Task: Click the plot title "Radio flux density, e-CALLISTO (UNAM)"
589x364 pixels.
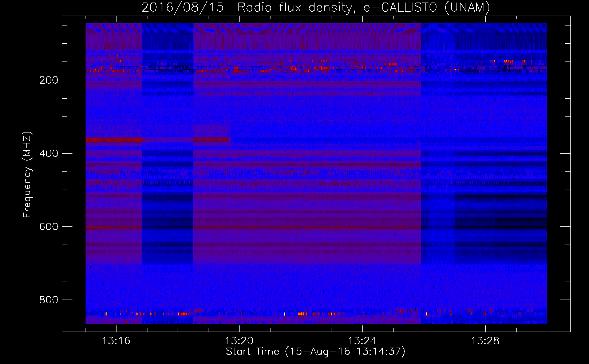Action: tap(364, 7)
